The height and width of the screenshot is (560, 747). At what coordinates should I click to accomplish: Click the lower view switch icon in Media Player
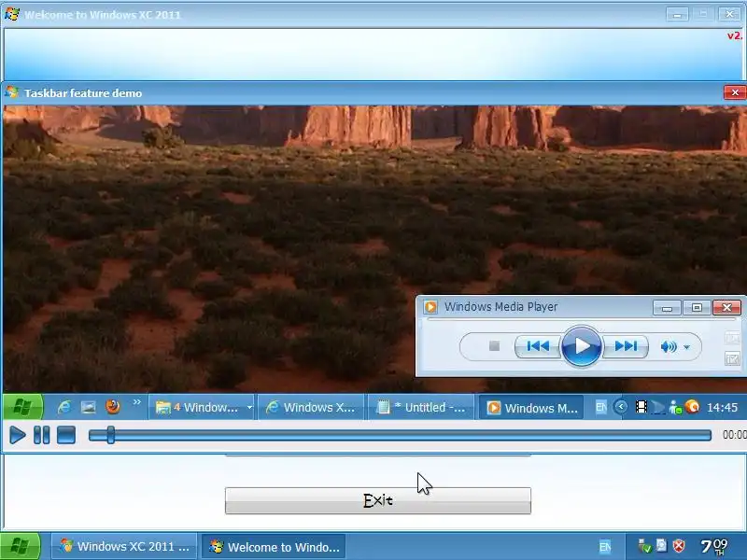[x=732, y=358]
